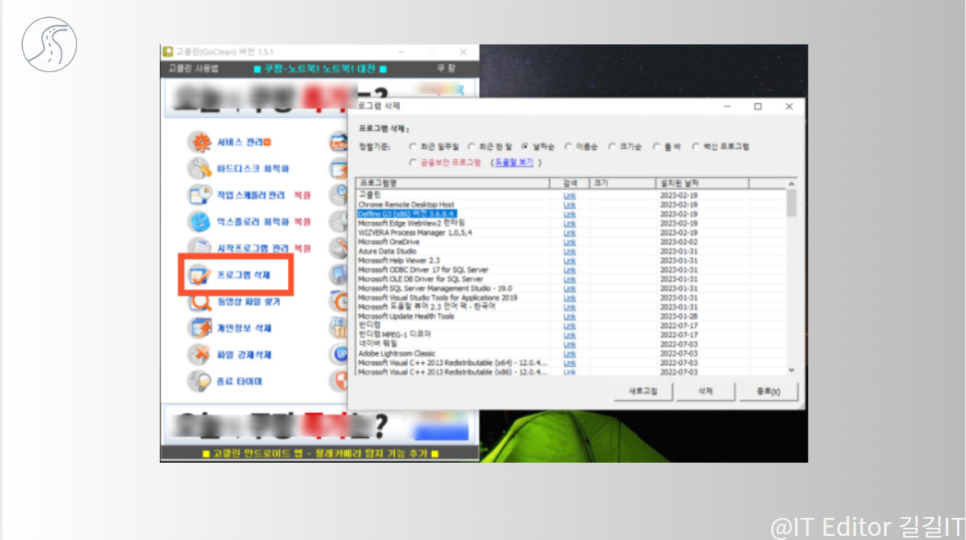
Task: Select Azure Data Studio row
Action: 571,251
